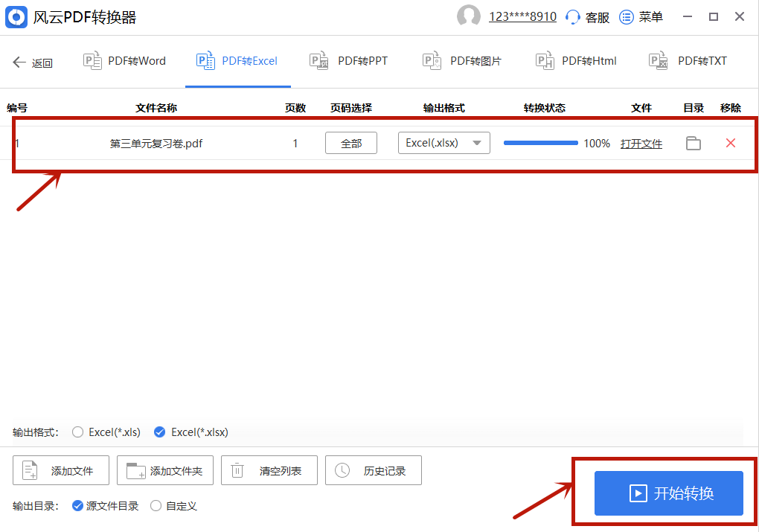
Task: Enable the 源文件目录 output directory option
Action: click(x=76, y=505)
